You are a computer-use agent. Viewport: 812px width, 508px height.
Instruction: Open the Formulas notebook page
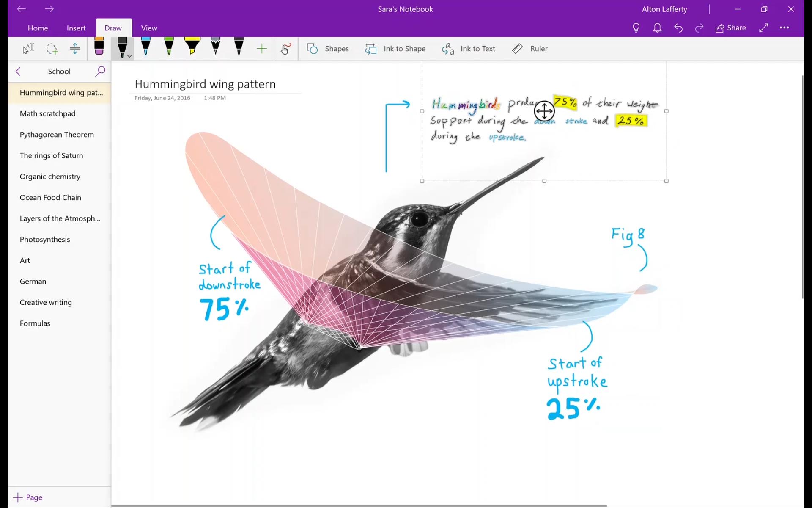pyautogui.click(x=35, y=323)
